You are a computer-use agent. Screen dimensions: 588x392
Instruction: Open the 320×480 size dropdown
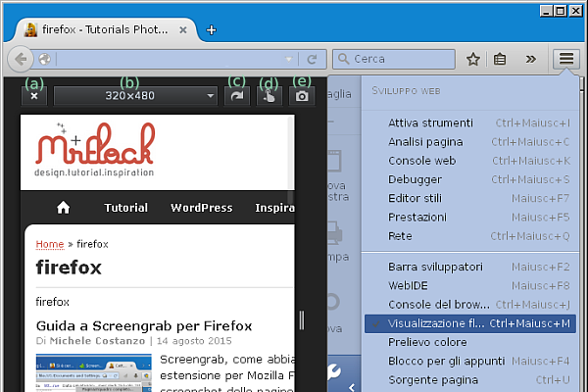coord(136,96)
